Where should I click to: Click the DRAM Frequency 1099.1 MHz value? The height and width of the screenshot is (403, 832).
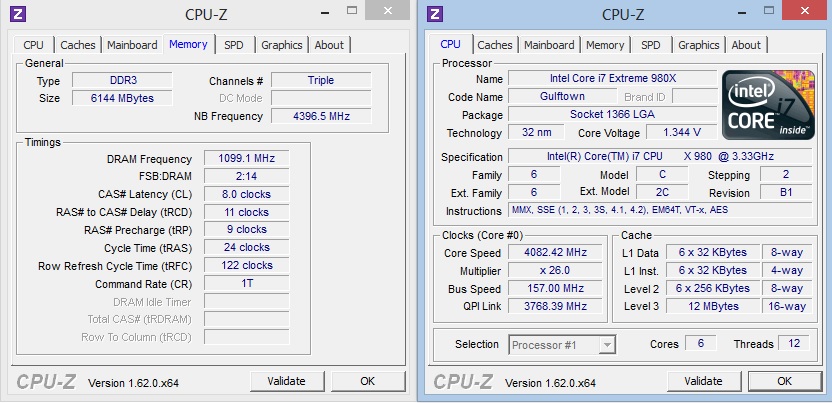click(247, 159)
